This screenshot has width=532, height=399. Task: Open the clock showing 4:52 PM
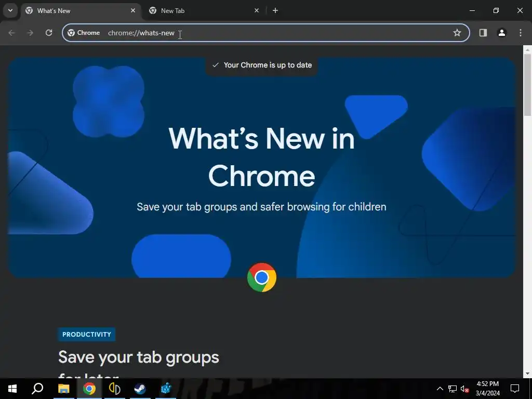point(487,389)
